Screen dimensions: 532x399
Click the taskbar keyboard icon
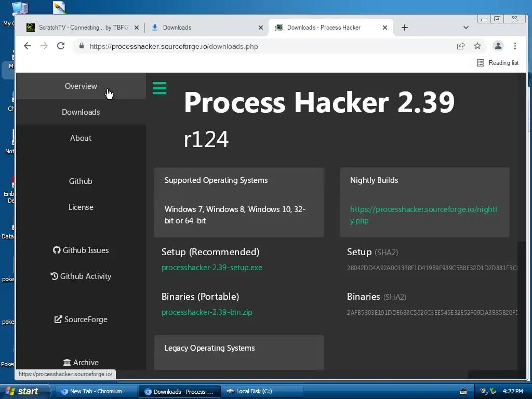(463, 392)
